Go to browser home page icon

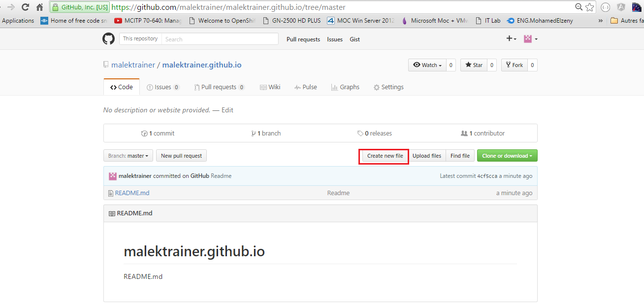point(40,7)
